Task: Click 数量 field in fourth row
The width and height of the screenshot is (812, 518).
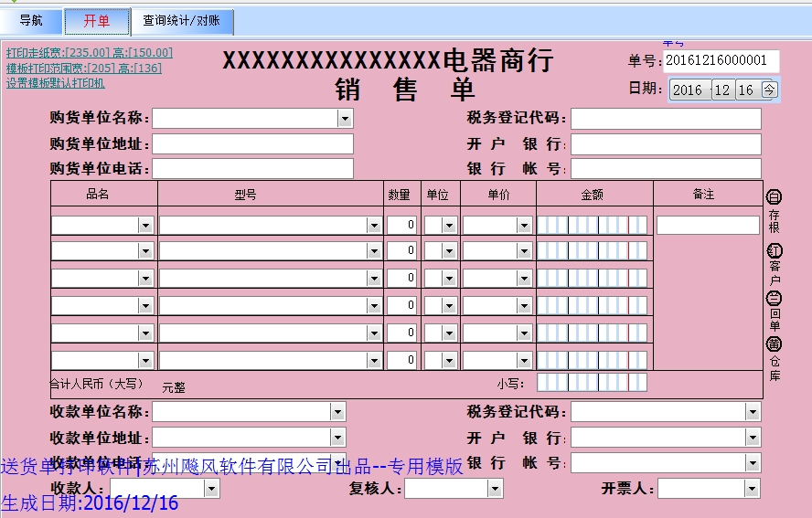Action: click(401, 305)
